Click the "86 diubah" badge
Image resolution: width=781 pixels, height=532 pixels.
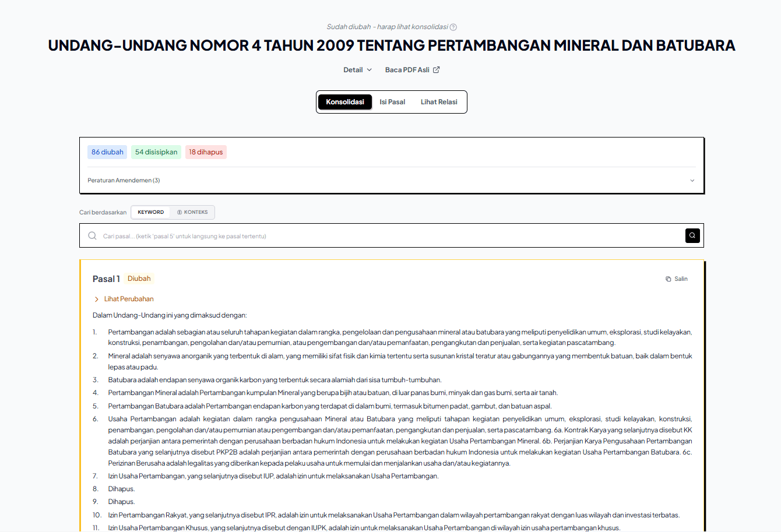click(107, 152)
